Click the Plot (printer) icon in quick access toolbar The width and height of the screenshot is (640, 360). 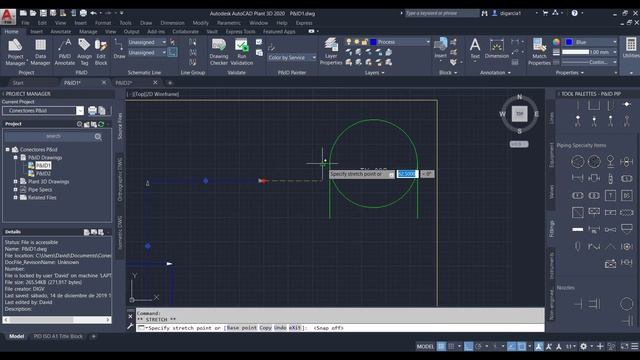tap(83, 13)
